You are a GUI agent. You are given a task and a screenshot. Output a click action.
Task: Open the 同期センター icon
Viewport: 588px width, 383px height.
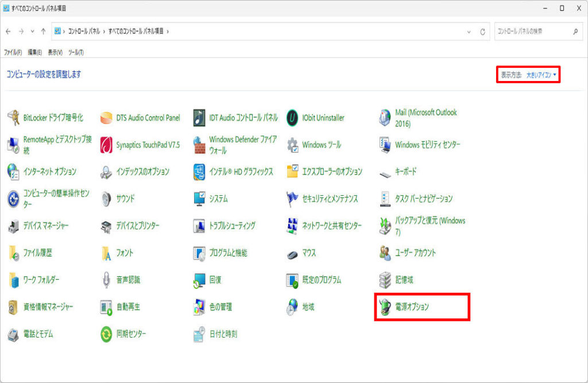point(106,334)
